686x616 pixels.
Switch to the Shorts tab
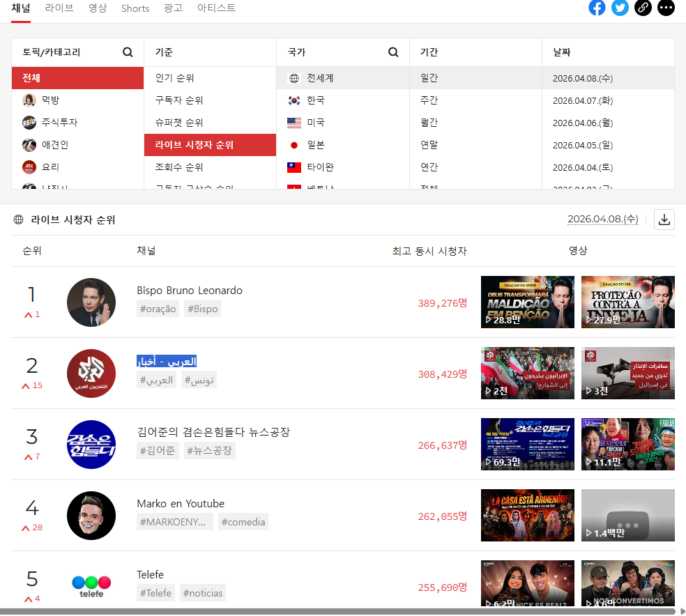tap(135, 8)
